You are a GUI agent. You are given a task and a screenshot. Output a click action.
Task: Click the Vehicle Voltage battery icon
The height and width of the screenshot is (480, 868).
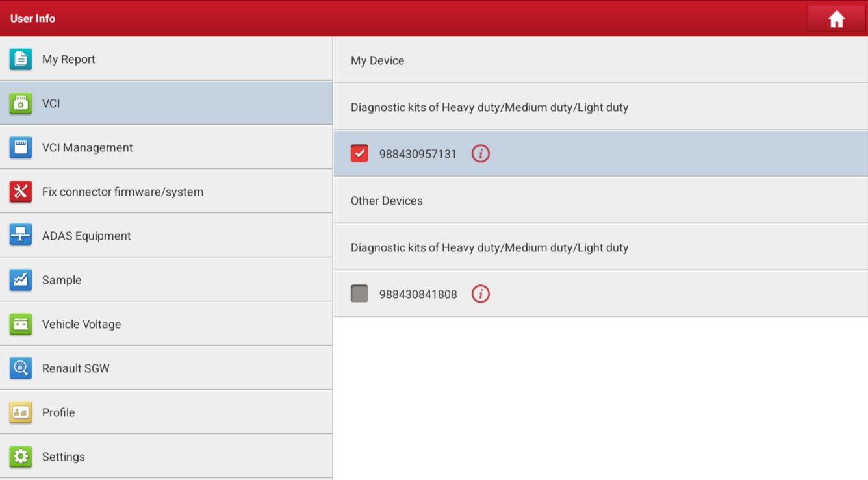(20, 323)
